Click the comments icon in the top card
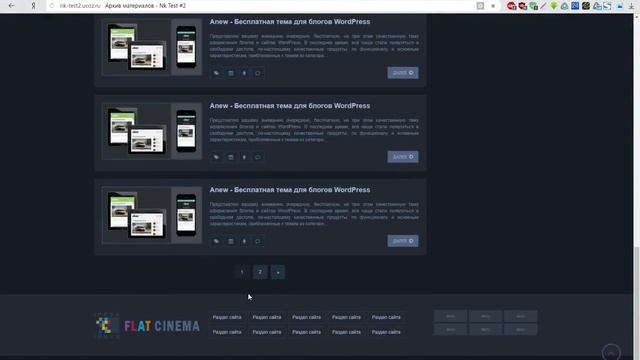 tap(258, 73)
